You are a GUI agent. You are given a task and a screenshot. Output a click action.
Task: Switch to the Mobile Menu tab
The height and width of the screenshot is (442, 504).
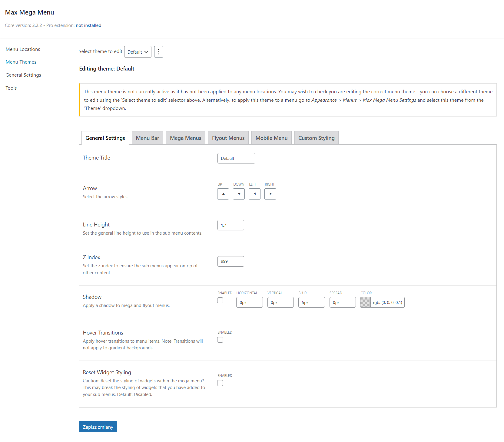pyautogui.click(x=272, y=138)
